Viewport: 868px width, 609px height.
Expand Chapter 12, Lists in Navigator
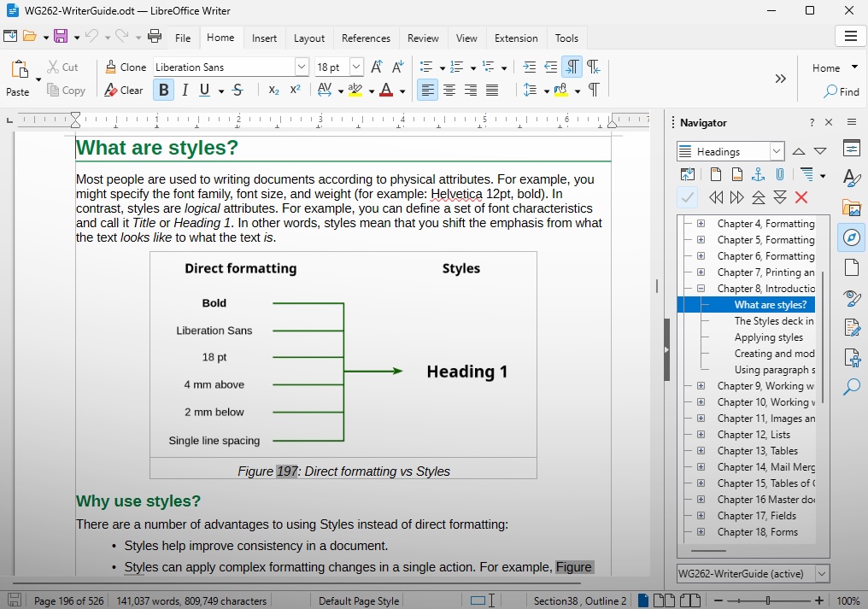[x=701, y=435]
